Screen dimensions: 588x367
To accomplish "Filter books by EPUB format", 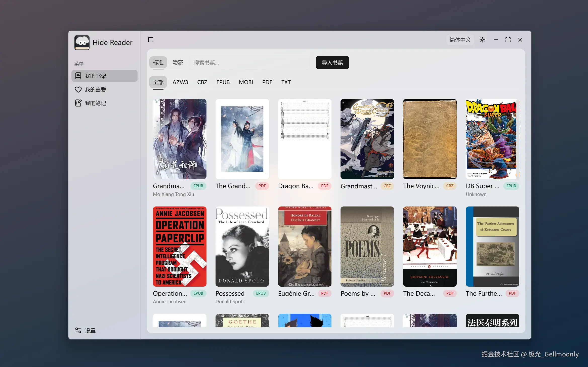I will coord(223,82).
